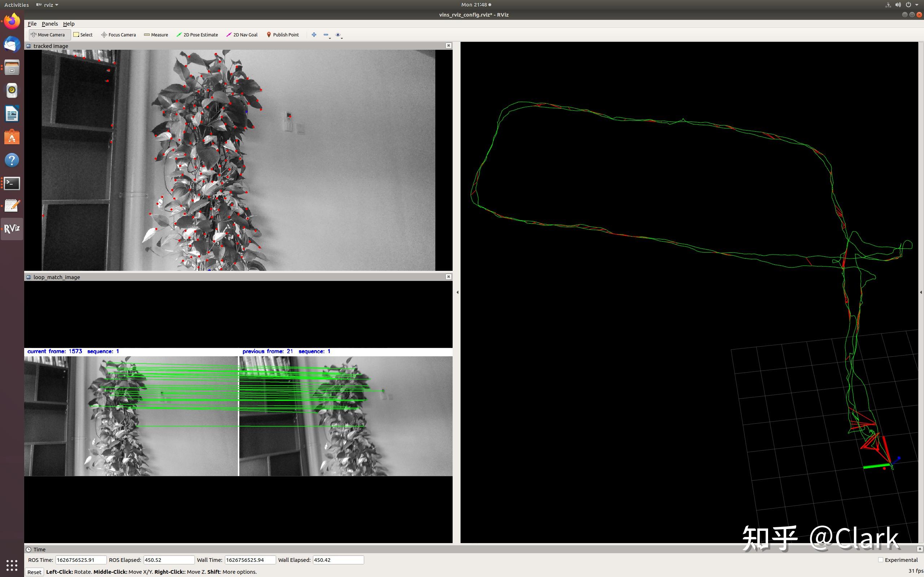This screenshot has height=577, width=924.
Task: Enable the Experimental checkbox
Action: coord(880,560)
